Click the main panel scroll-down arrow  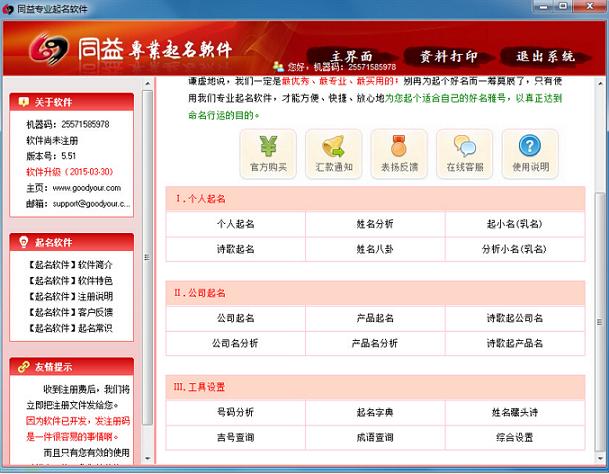[x=600, y=458]
